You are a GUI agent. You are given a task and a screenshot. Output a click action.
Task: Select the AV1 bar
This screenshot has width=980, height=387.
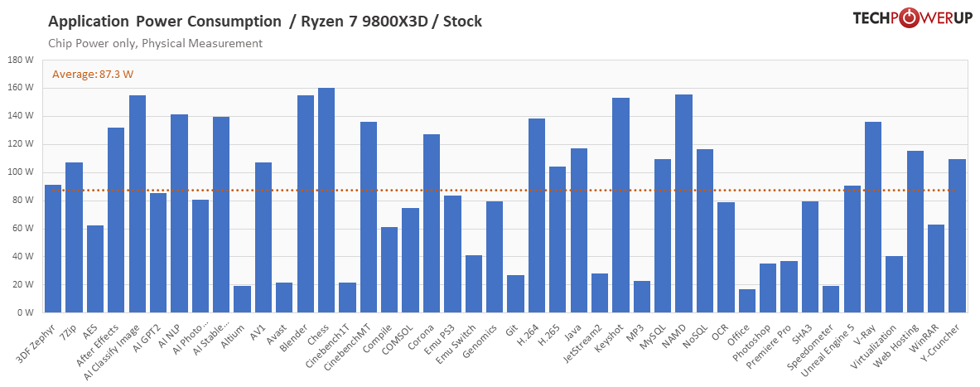pyautogui.click(x=263, y=238)
